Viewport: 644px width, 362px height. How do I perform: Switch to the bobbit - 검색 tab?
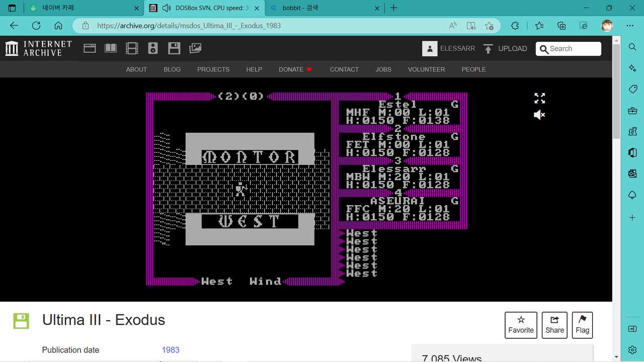(x=325, y=8)
